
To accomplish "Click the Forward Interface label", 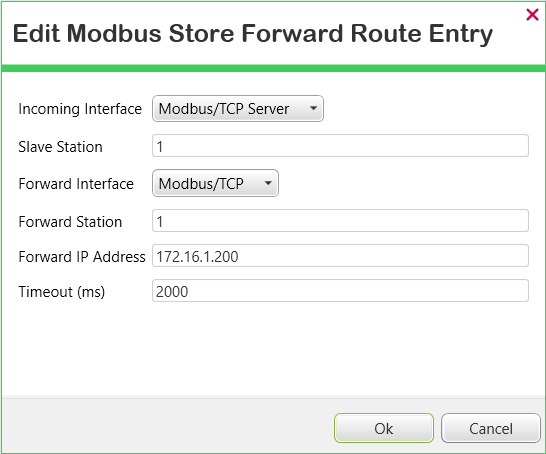I will (76, 184).
